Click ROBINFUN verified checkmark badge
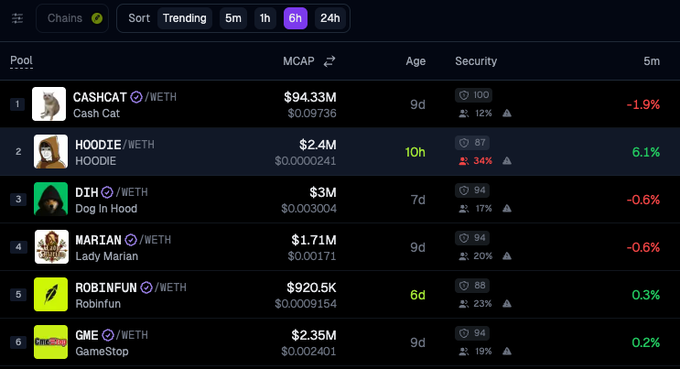Viewport: 680px width, 369px height. pos(147,287)
